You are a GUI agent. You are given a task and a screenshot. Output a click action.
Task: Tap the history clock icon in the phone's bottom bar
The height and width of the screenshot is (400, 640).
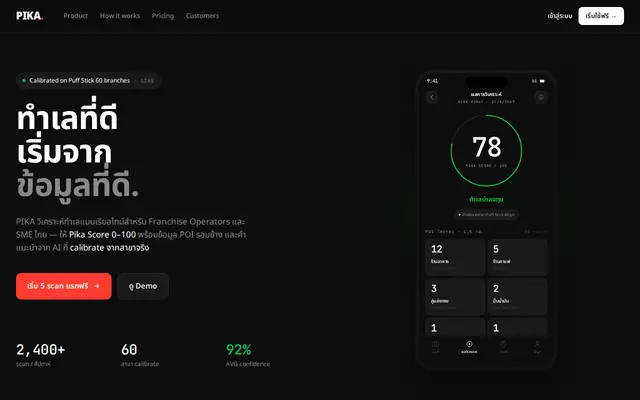click(x=504, y=344)
